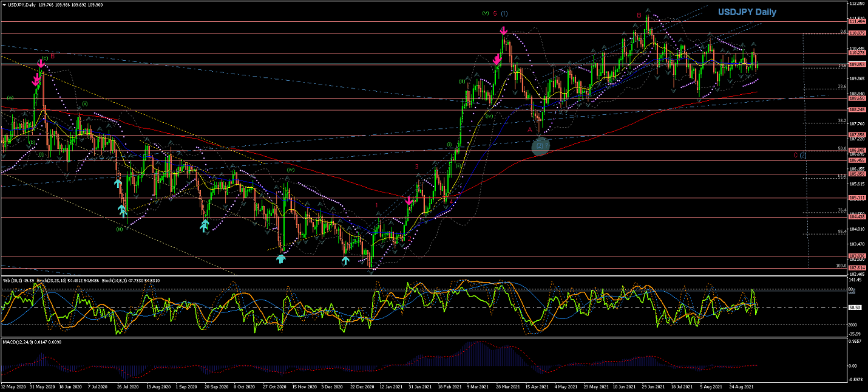Click the red wave B label at the July 2021 high

[639, 15]
